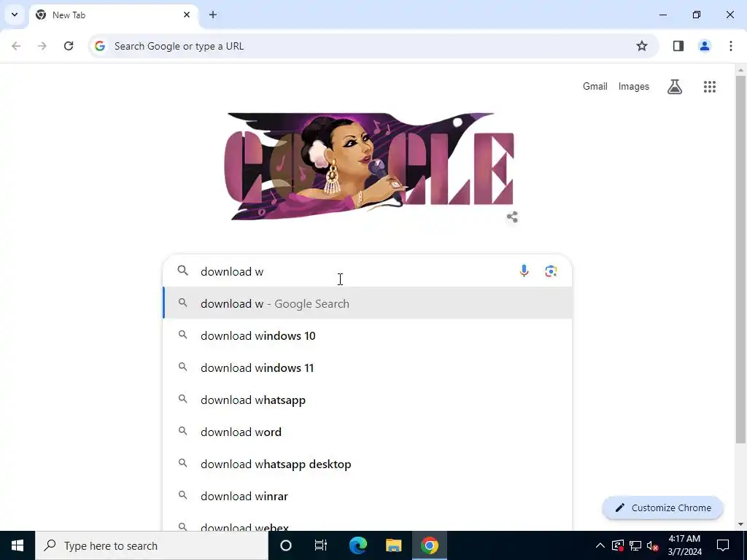747x560 pixels.
Task: Open Chrome three-dot menu
Action: coord(731,46)
